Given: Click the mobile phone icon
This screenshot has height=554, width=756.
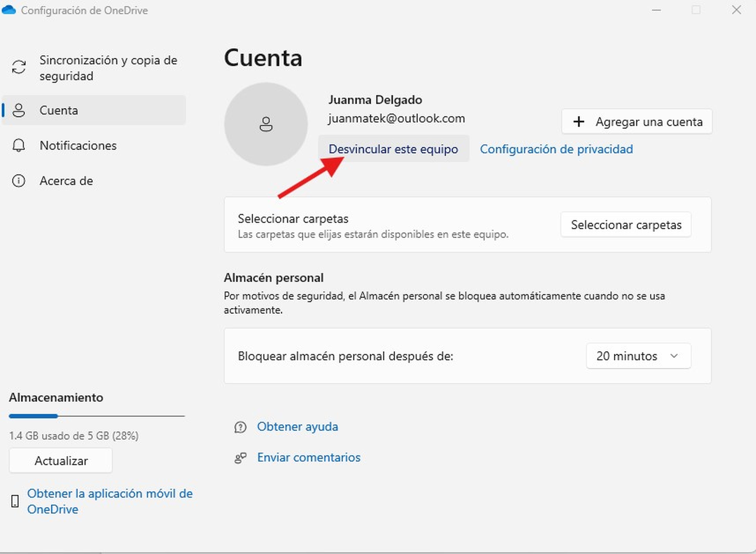Looking at the screenshot, I should click(15, 501).
